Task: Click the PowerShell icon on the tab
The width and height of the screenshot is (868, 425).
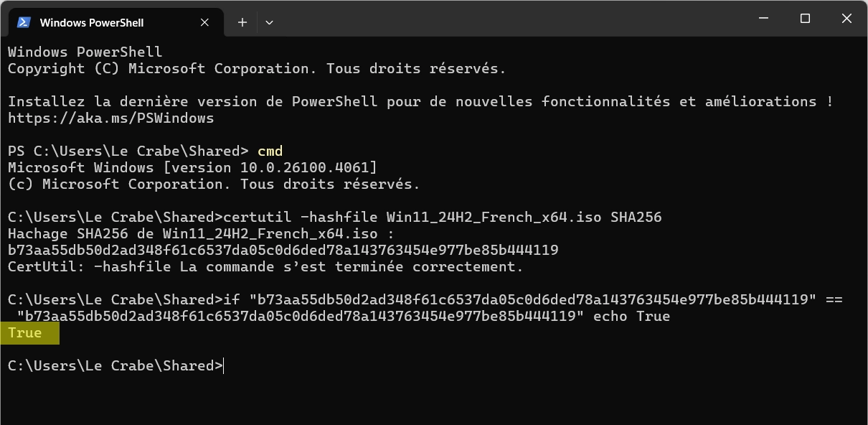Action: coord(23,22)
